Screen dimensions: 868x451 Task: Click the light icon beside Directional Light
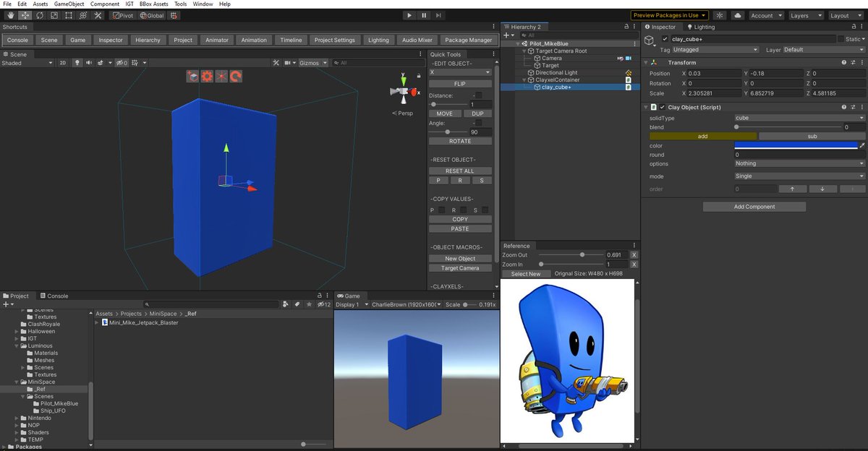click(629, 72)
